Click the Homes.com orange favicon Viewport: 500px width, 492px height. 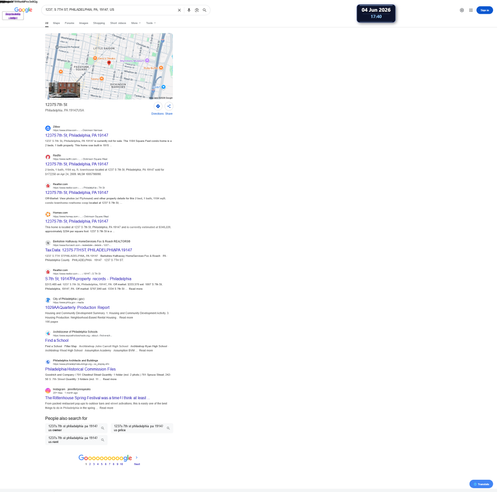(48, 215)
